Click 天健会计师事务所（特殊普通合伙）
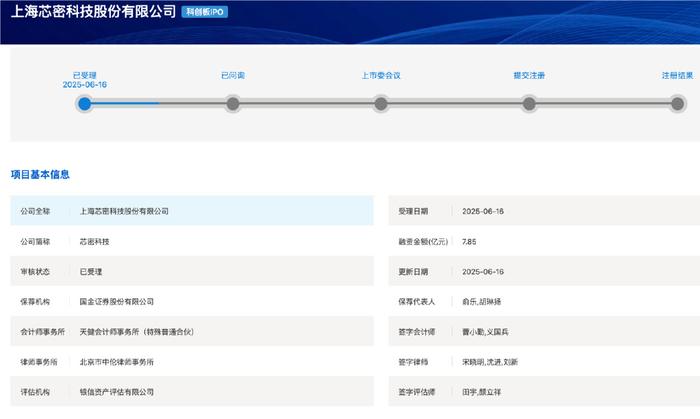 (137, 332)
